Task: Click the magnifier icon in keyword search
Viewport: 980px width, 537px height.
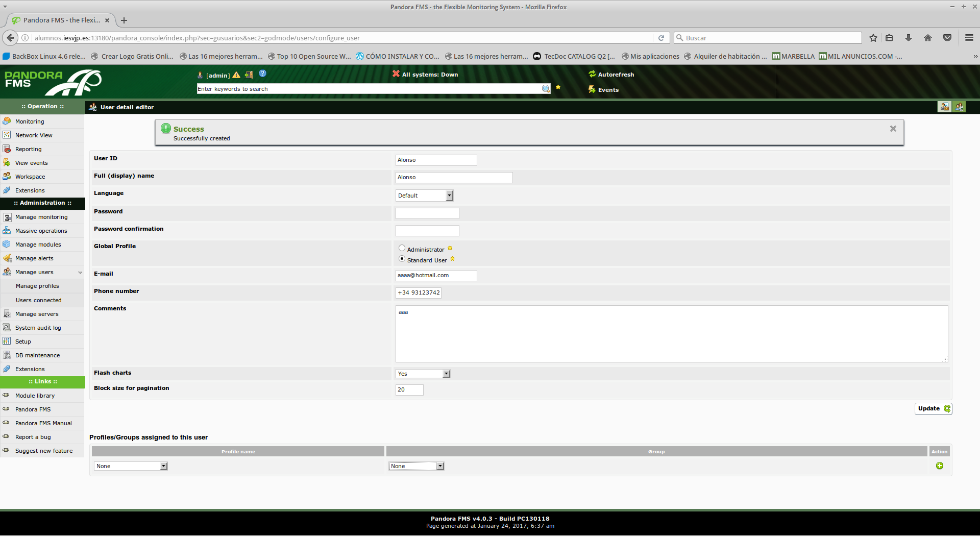Action: [545, 89]
